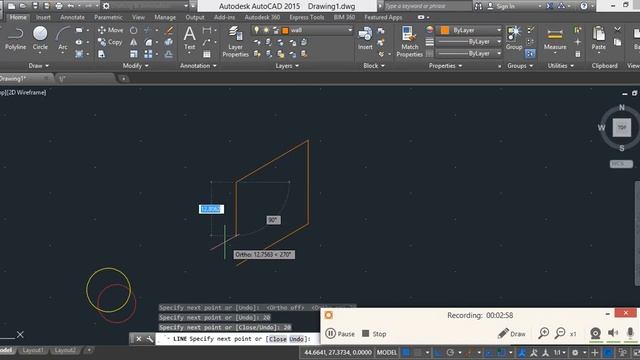
Task: Toggle polar tracking in the status bar
Action: (450, 352)
